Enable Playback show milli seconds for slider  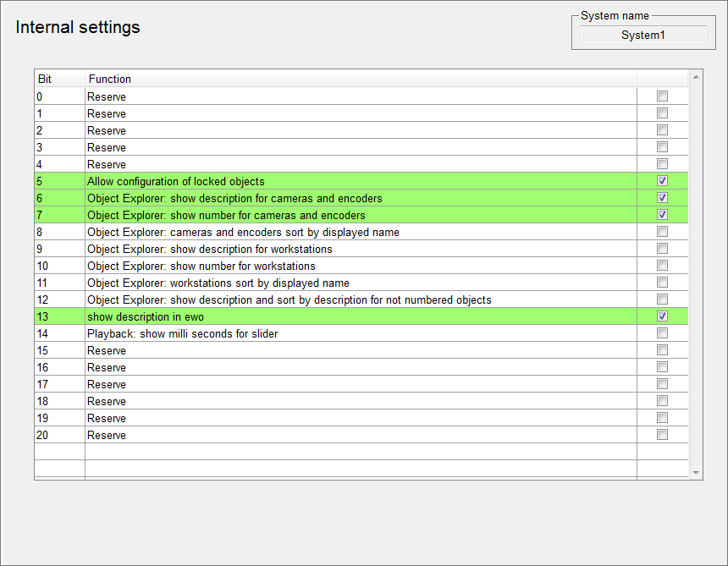pos(662,333)
